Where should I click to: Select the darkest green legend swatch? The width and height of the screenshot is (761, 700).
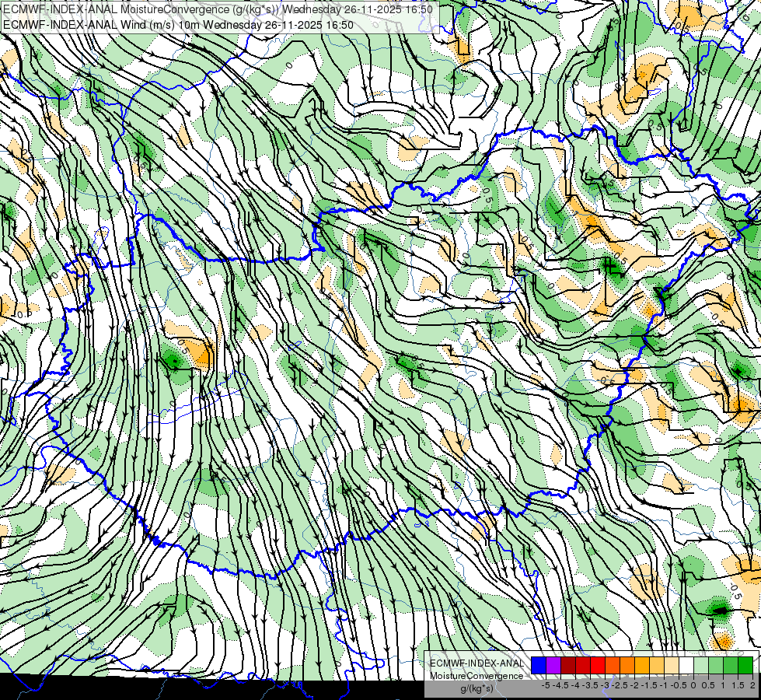745,665
